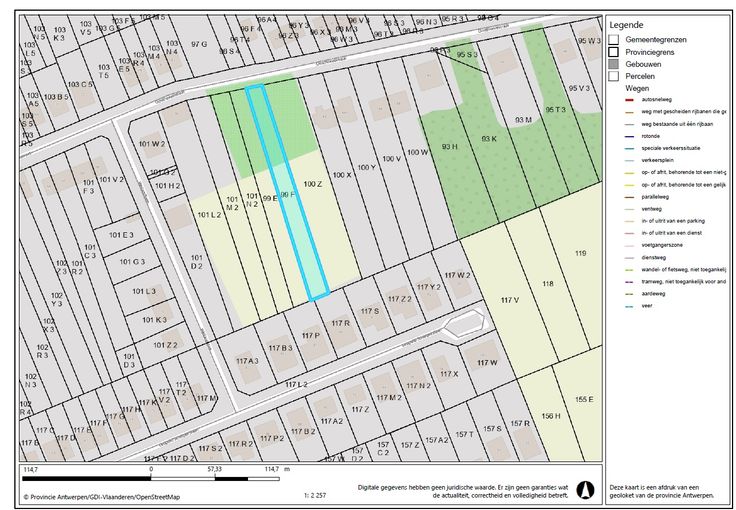
Task: Select parcel 93 K in green area
Action: pos(488,138)
